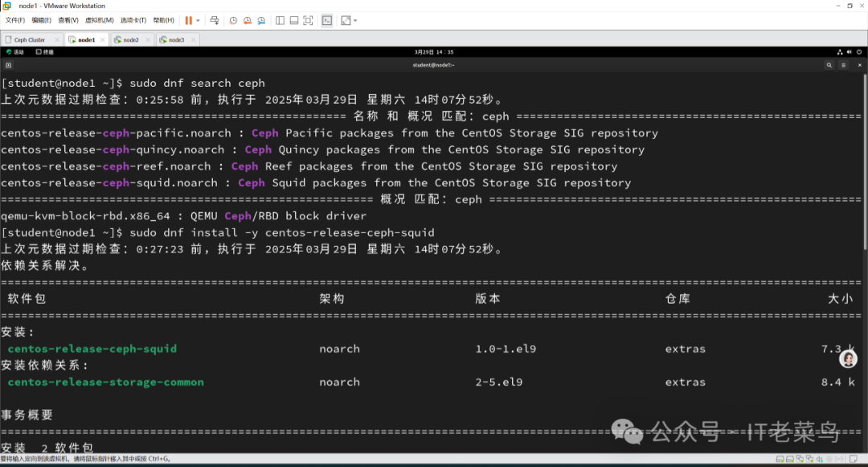Click the 活动 Activities button in GNOME bar

[15, 52]
